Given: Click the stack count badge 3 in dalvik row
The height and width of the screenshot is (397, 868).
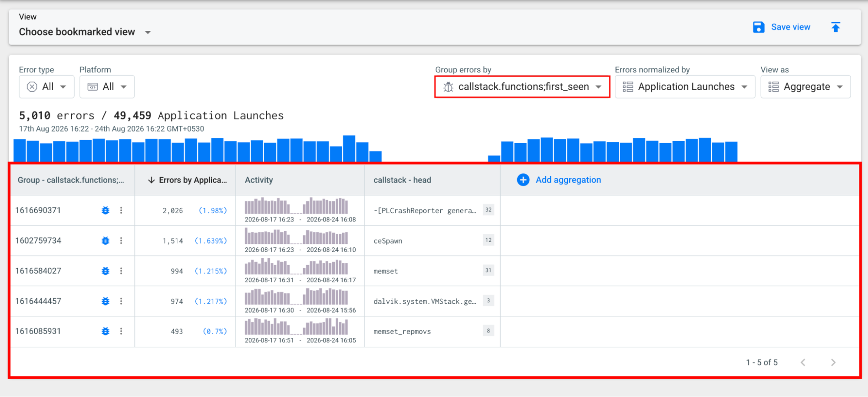Looking at the screenshot, I should coord(488,301).
